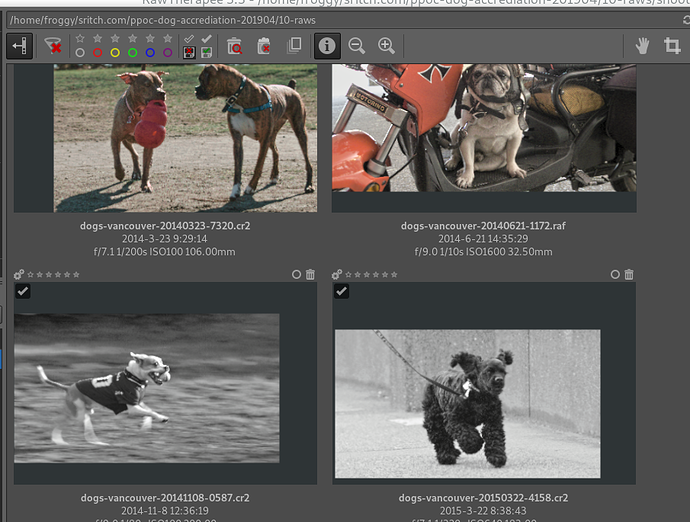Move 4158.cr2 to trash
Image resolution: width=690 pixels, height=522 pixels.
629,275
